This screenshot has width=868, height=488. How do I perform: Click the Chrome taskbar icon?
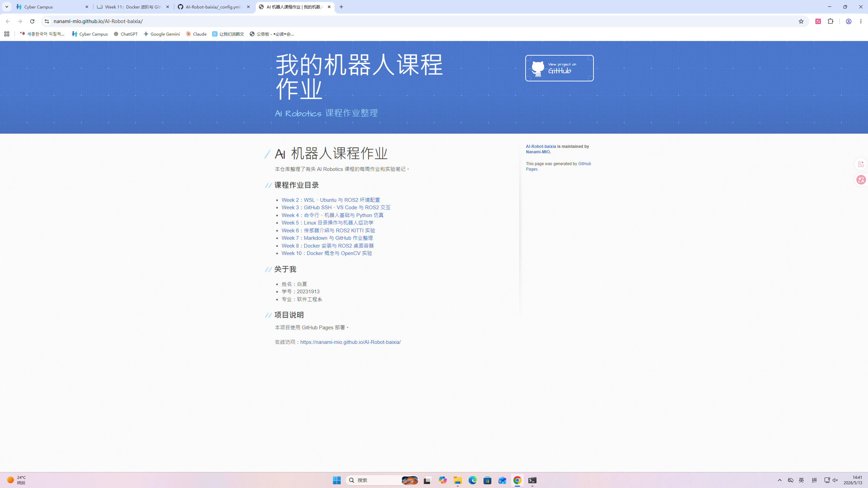[x=517, y=480]
